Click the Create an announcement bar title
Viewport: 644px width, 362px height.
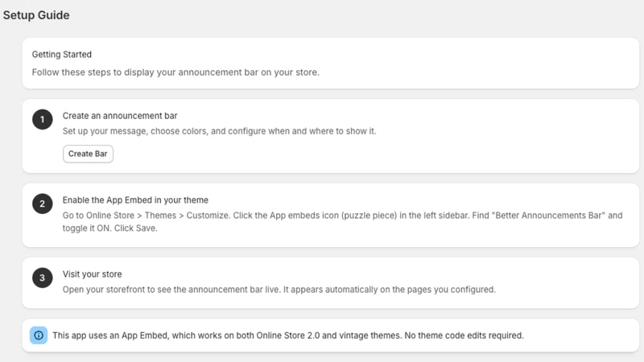(120, 116)
